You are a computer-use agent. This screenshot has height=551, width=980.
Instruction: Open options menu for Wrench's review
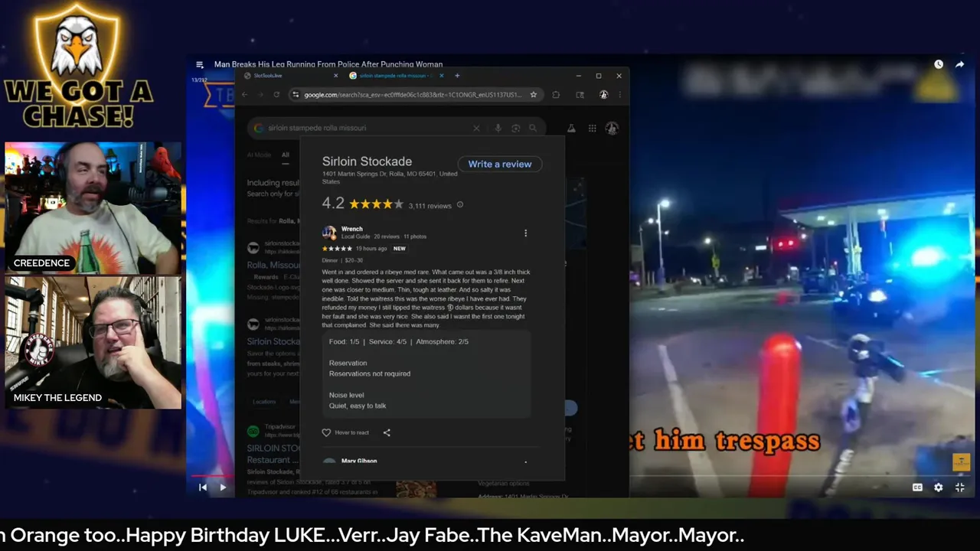pyautogui.click(x=525, y=233)
